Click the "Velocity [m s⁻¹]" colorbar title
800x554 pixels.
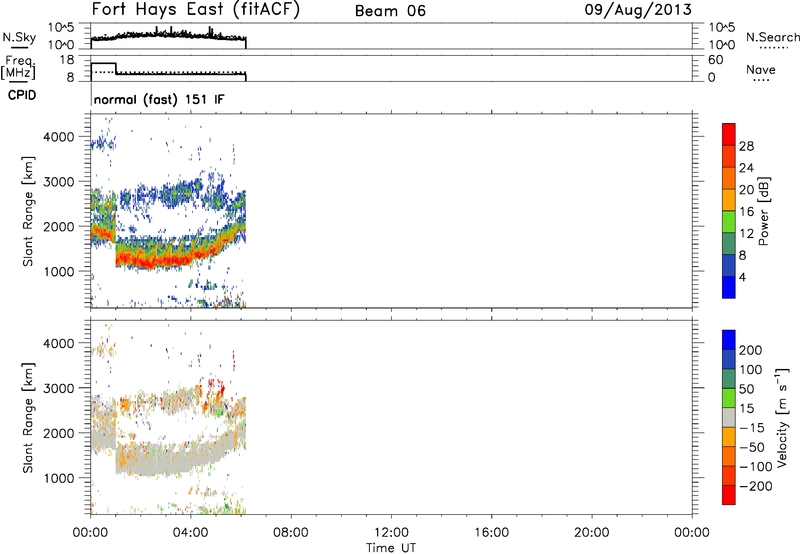782,417
